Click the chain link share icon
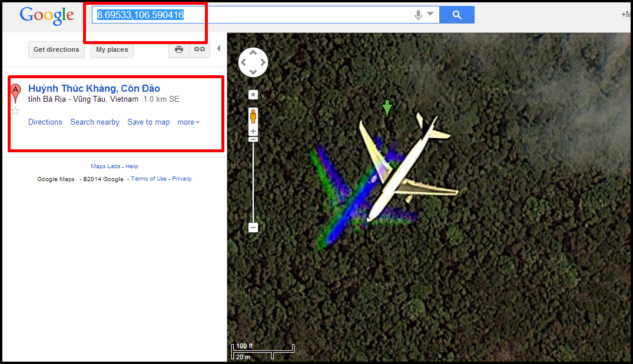This screenshot has height=364, width=633. (200, 49)
